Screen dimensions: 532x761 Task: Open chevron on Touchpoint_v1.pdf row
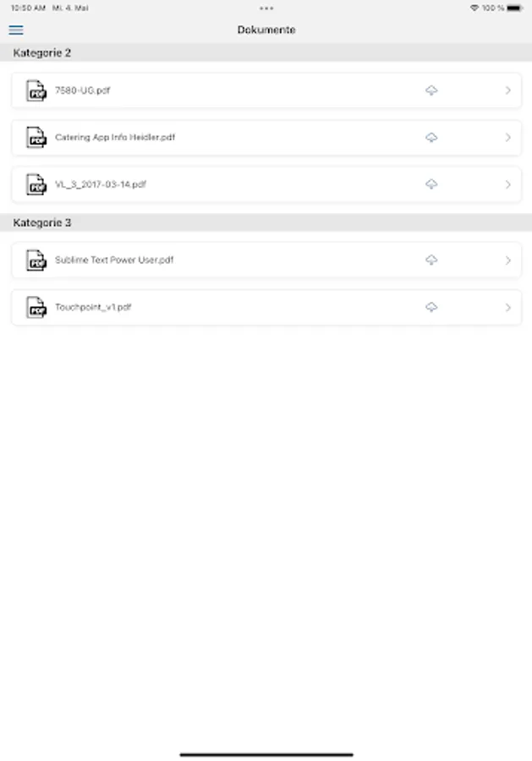pos(507,307)
